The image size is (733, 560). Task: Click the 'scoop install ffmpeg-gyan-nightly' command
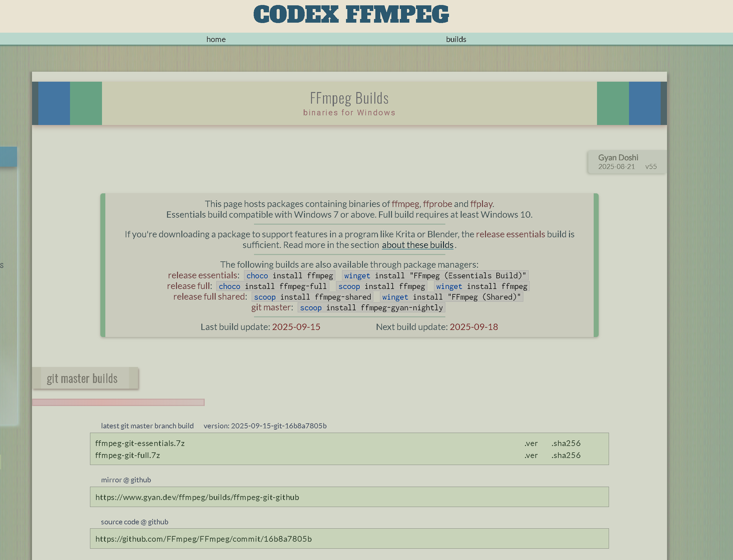(x=371, y=308)
